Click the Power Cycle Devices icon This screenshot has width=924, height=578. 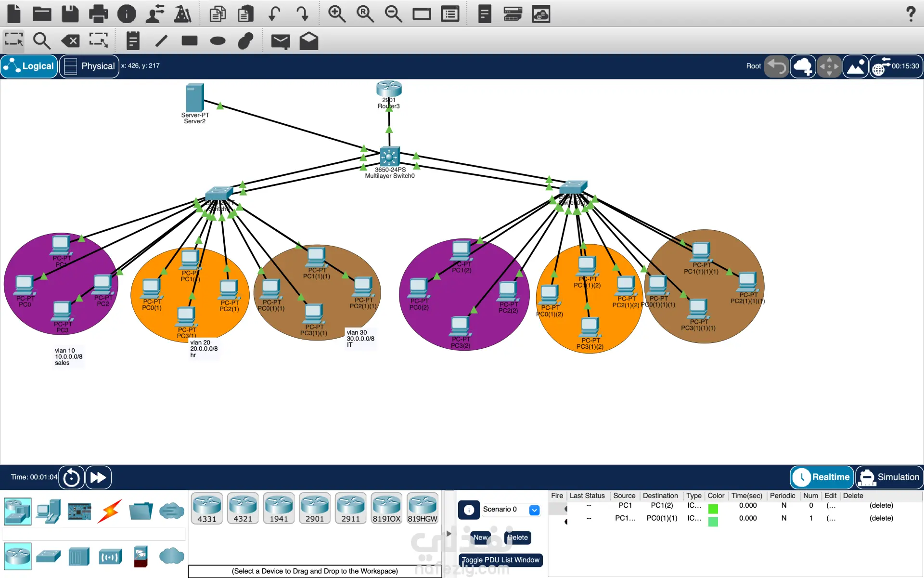point(71,477)
